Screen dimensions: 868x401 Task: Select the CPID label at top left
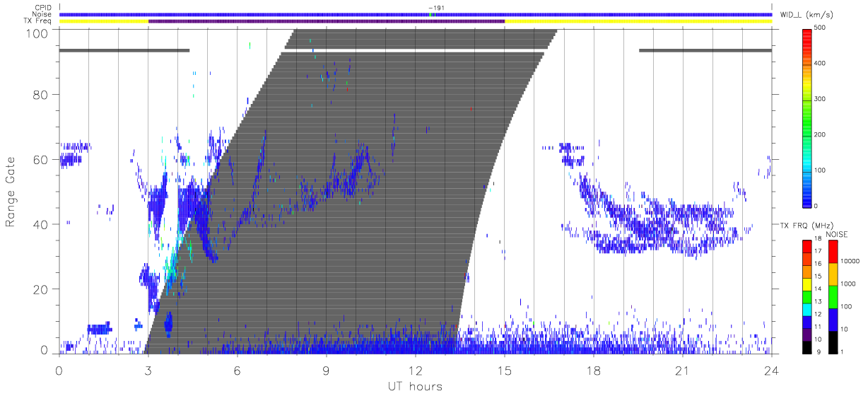44,7
